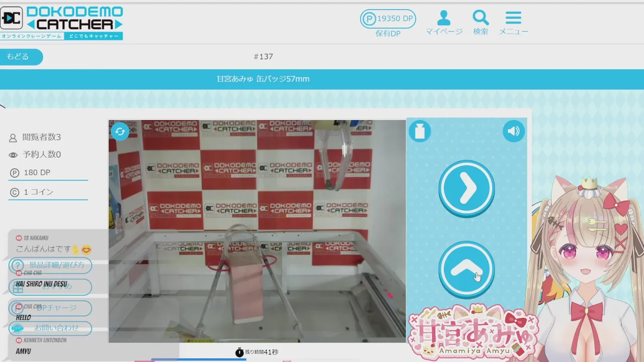This screenshot has height=362, width=644.
Task: Click the 残り時間 remaining-time timer
Action: coord(257,352)
